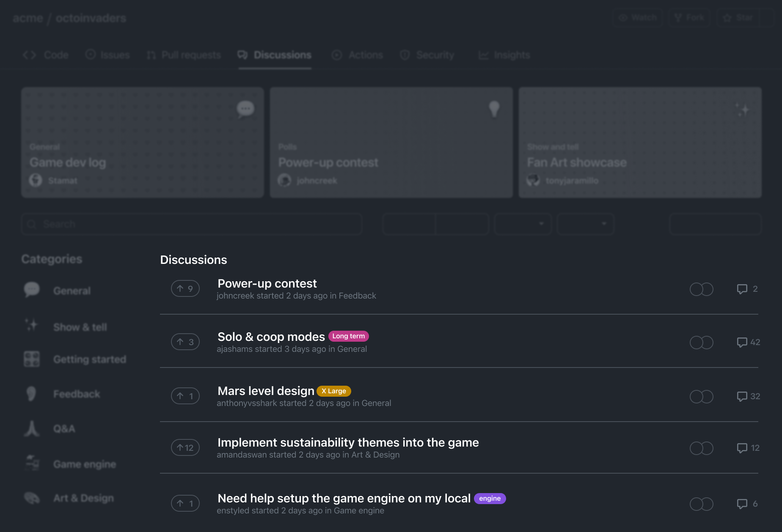This screenshot has height=532, width=782.
Task: Open the Pull requests tab
Action: coord(184,55)
